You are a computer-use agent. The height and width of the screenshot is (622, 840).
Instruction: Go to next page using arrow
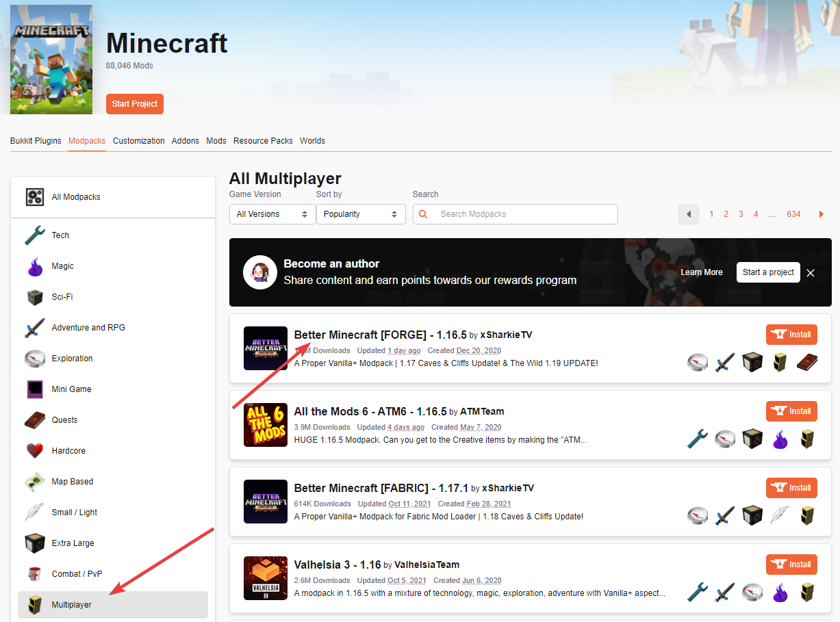pos(821,214)
